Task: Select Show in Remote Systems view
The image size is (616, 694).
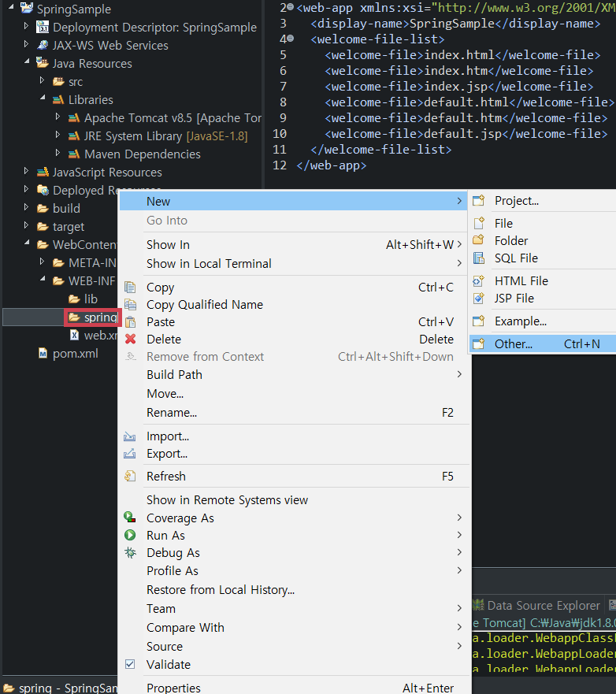Action: point(295,499)
